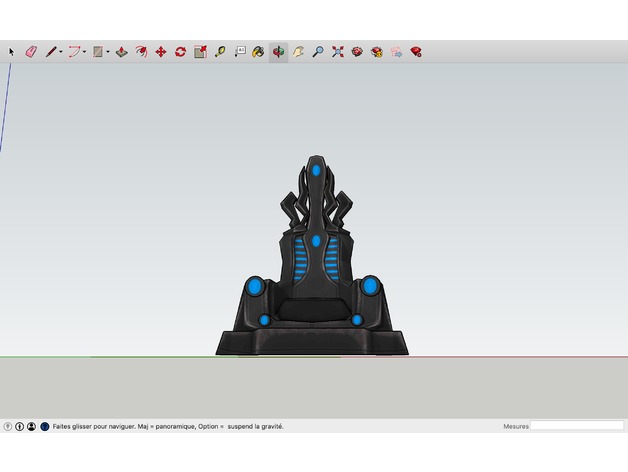Click the user sign-in status icon
Viewport: 628px width, 472px height.
coord(31,426)
